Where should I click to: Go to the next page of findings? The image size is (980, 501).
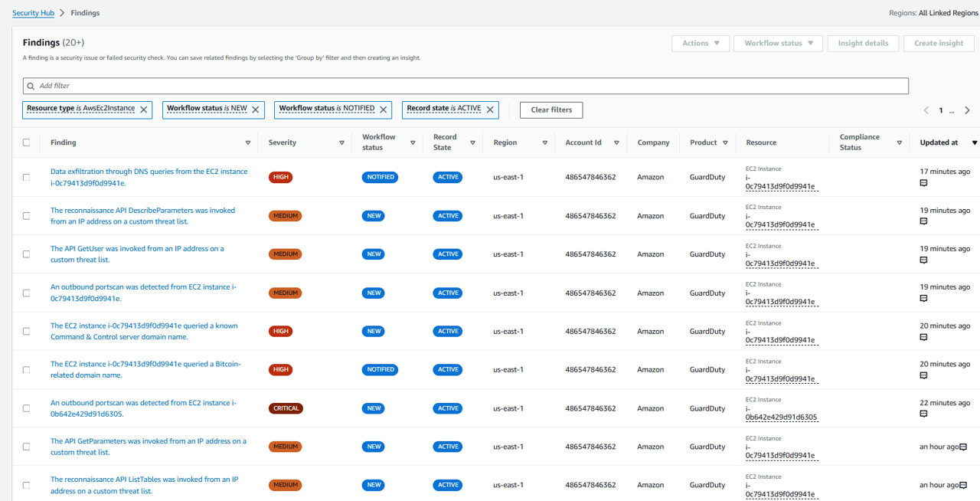coord(967,110)
